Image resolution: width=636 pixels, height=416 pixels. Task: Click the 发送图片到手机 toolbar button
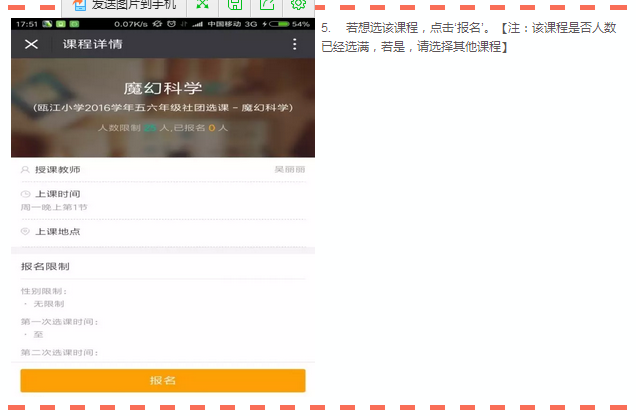(x=124, y=5)
